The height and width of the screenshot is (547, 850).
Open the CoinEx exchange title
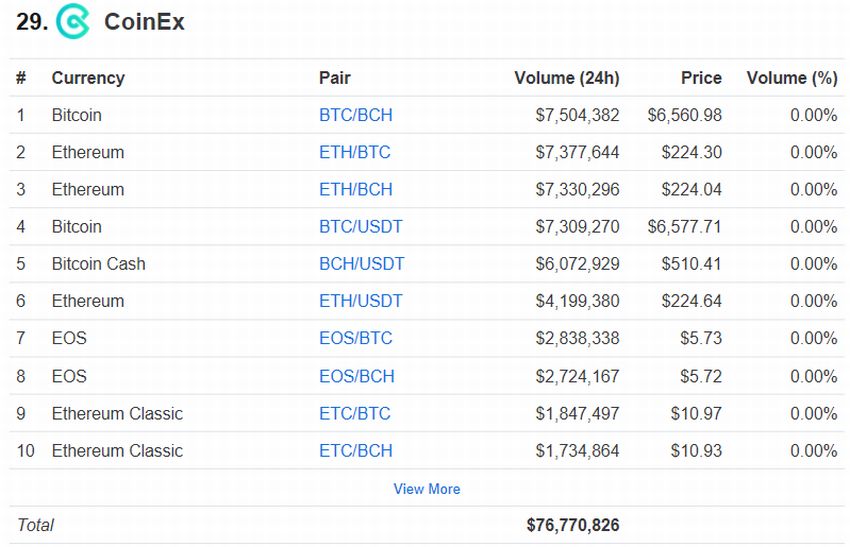[x=144, y=22]
